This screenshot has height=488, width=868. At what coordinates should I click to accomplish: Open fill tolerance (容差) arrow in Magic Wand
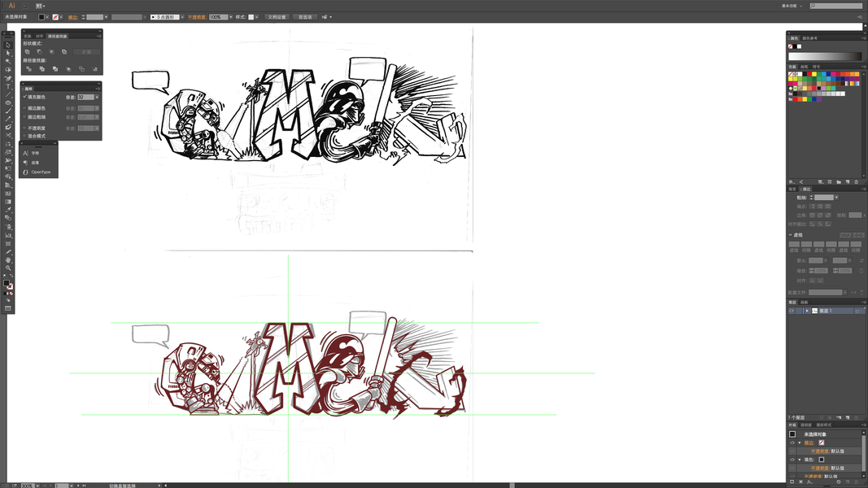click(x=98, y=98)
